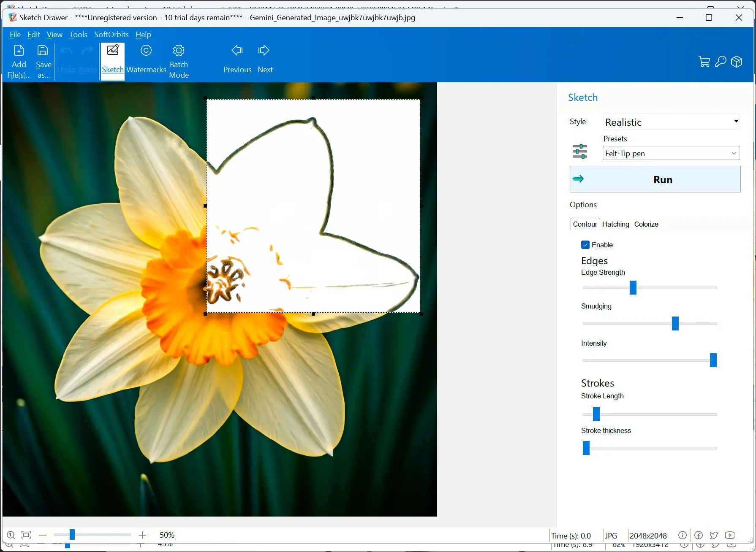Open the Presets dropdown showing Felt-Tip pen
This screenshot has height=552, width=756.
672,153
